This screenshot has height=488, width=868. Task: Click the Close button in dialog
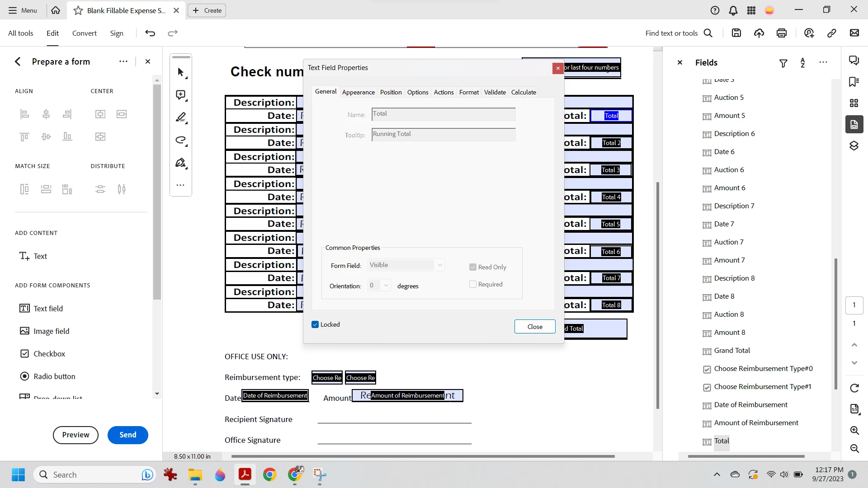pyautogui.click(x=535, y=327)
